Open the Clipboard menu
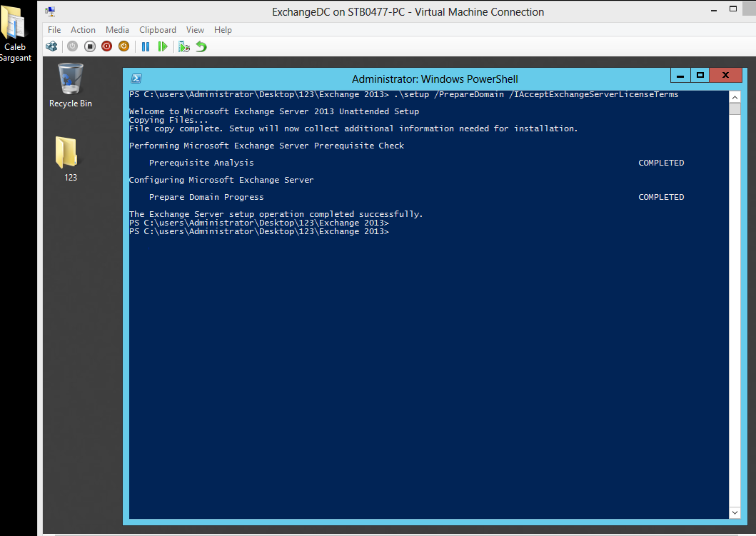 click(158, 30)
